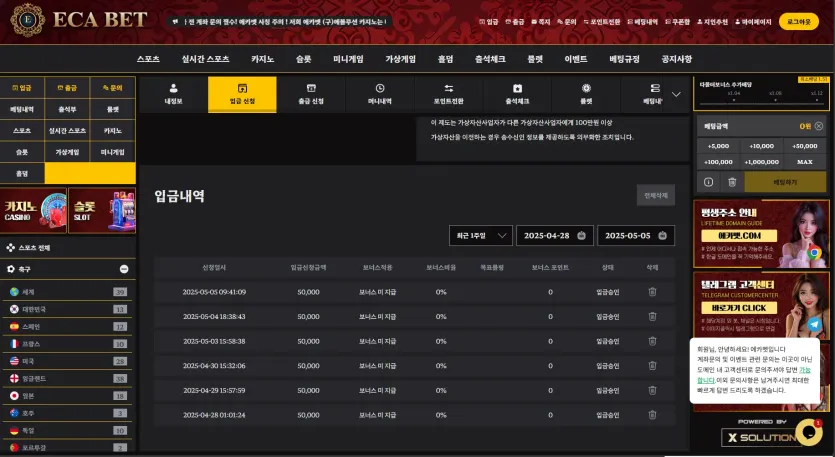
Task: Click the 베팅하기 place bet button
Action: 785,182
